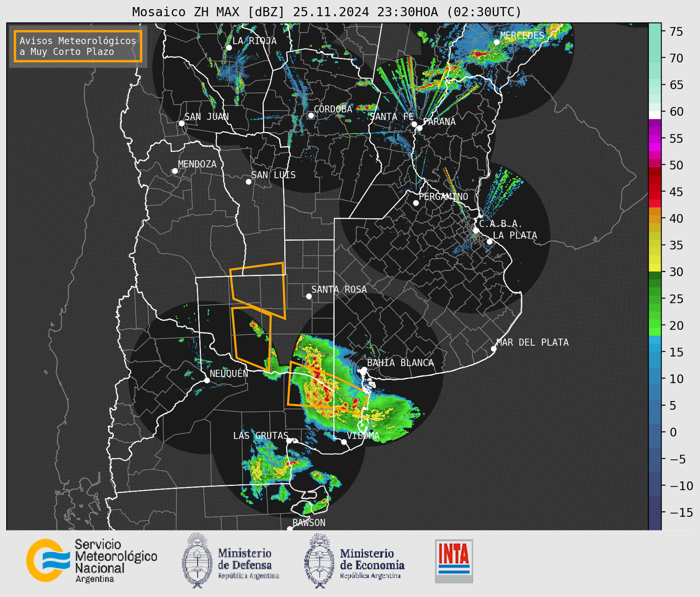Viewport: 700px width, 597px height.
Task: Click the Avisos Meteorológicos legend box
Action: click(78, 46)
